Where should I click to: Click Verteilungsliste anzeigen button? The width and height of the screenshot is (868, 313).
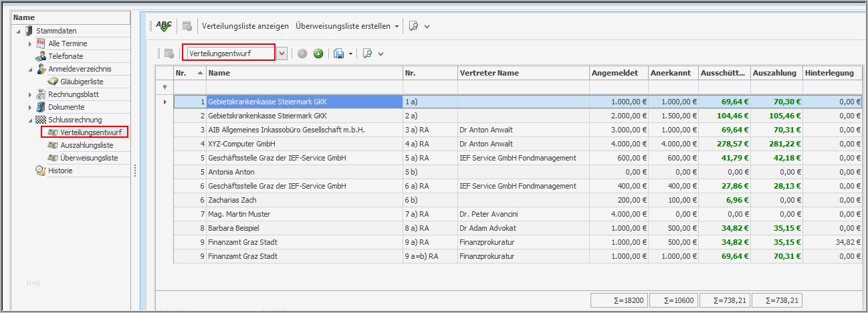(245, 26)
